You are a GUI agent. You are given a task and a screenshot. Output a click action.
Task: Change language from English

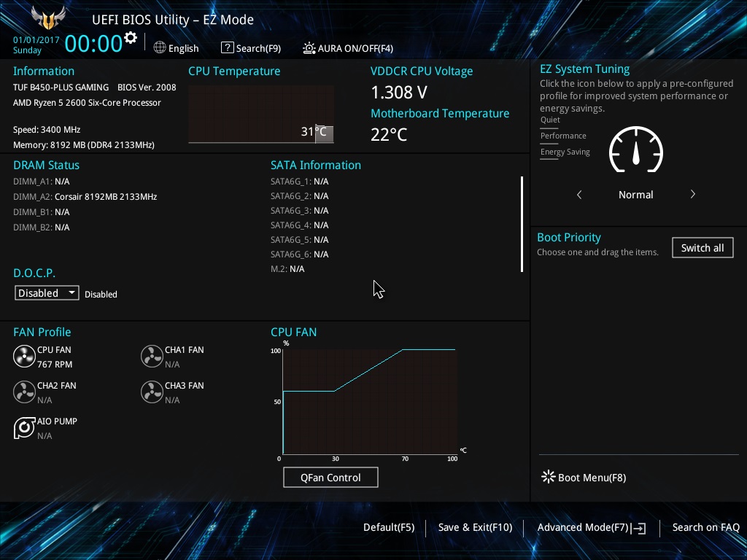coord(183,48)
